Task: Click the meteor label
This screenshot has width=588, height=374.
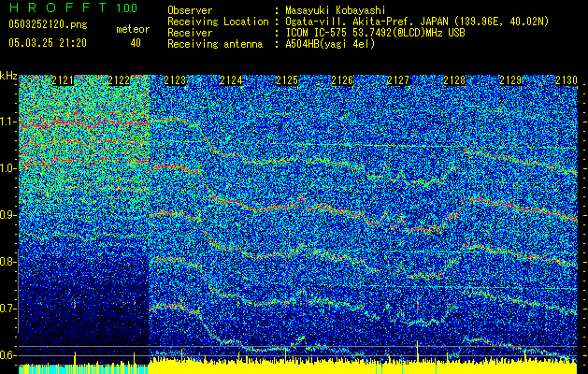Action: click(133, 29)
